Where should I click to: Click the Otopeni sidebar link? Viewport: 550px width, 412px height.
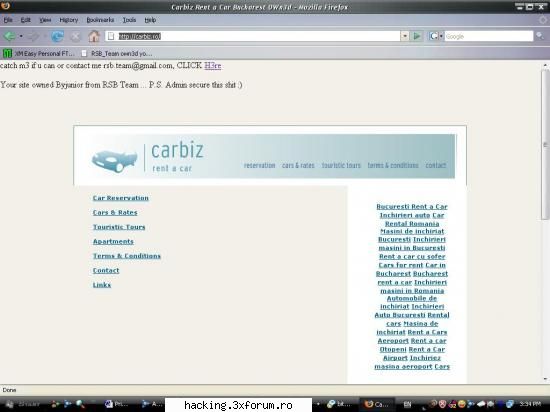[x=393, y=350]
